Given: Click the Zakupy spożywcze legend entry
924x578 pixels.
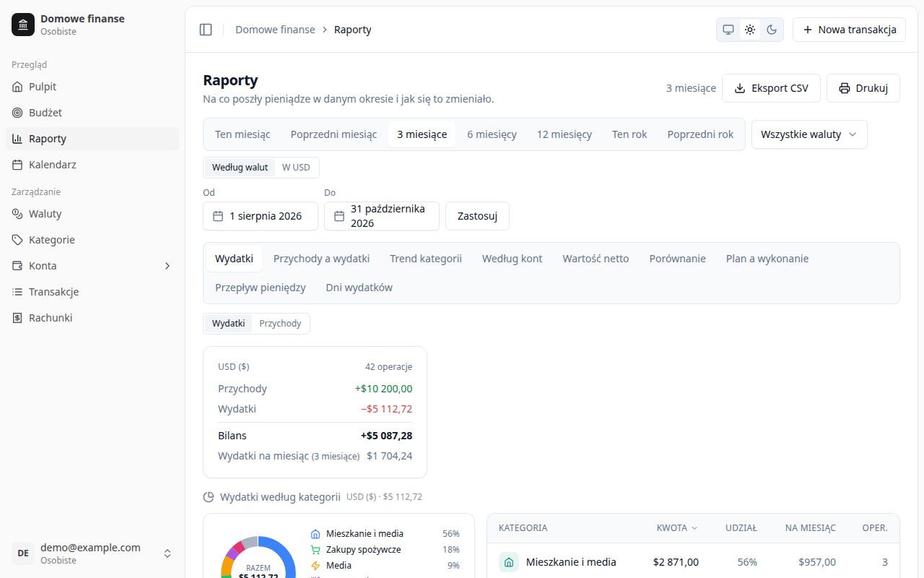Looking at the screenshot, I should [384, 550].
